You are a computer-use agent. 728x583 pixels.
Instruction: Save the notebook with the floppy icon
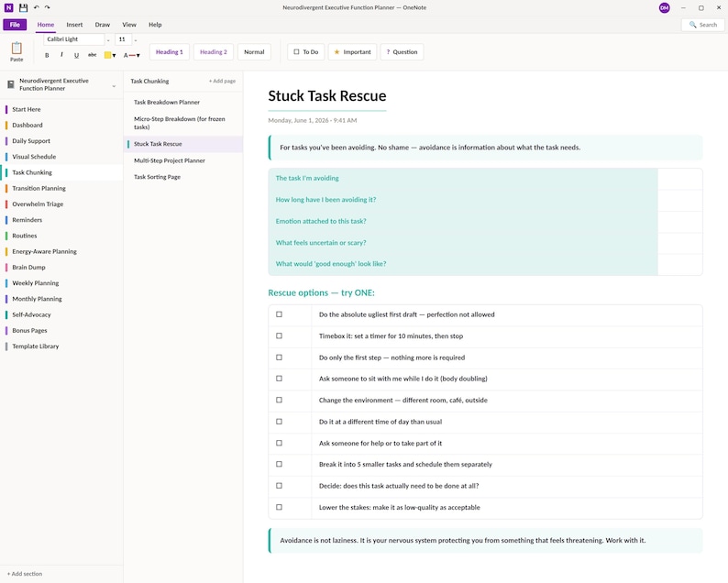click(x=23, y=7)
